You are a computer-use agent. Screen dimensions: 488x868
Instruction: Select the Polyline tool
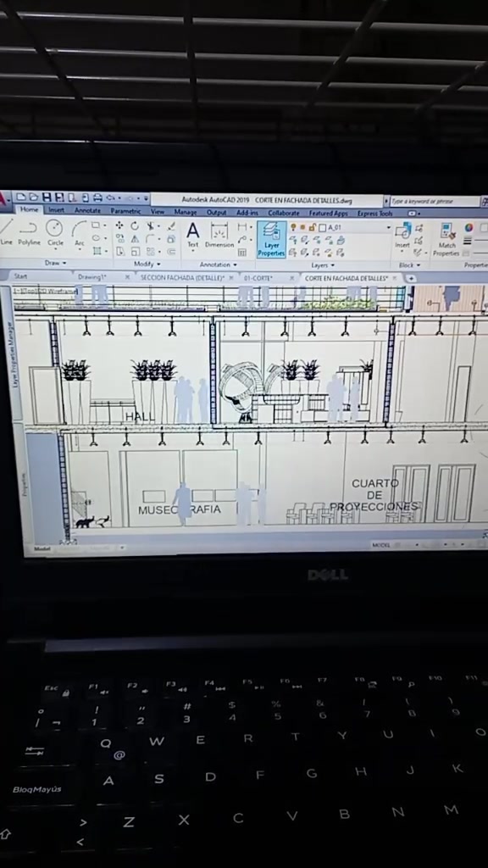click(x=29, y=233)
